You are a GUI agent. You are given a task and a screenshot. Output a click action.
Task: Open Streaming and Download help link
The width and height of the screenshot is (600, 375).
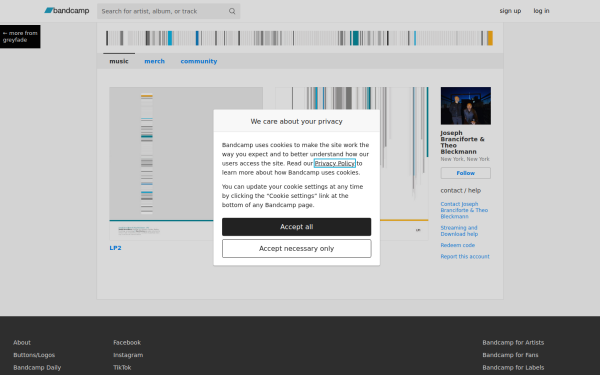pos(459,231)
